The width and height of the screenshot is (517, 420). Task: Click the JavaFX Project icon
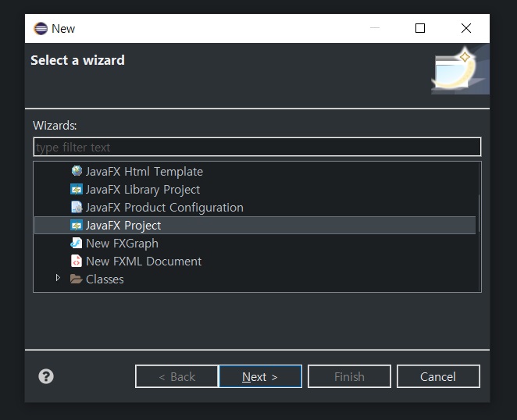tap(77, 225)
